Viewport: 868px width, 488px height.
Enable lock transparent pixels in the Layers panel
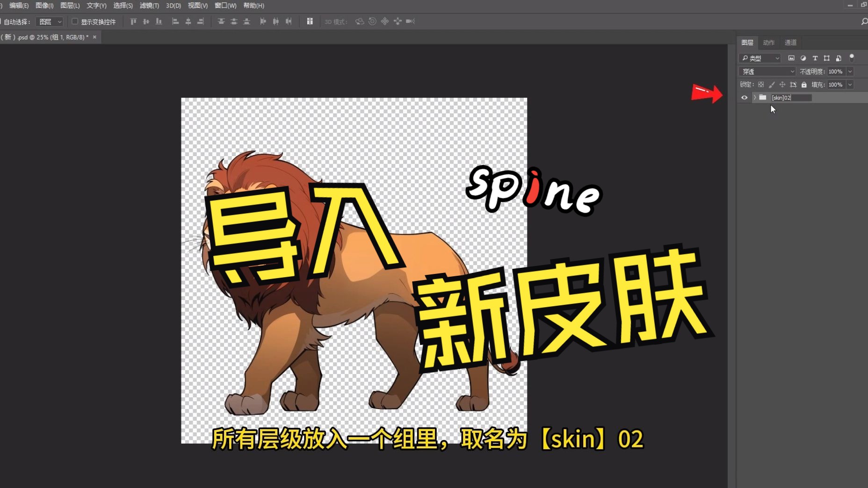coord(761,85)
